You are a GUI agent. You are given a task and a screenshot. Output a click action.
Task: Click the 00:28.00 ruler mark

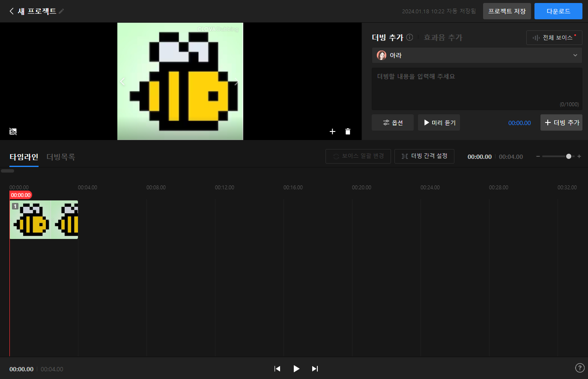(x=498, y=188)
